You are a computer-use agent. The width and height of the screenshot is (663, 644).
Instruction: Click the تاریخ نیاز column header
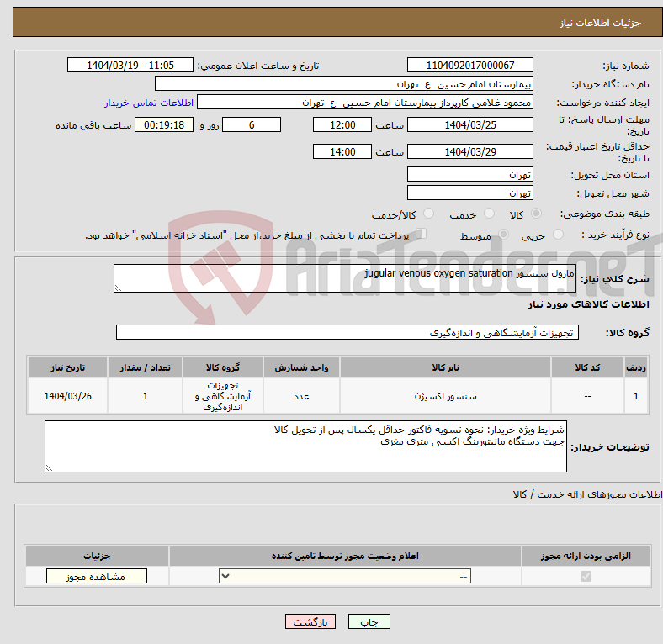(x=67, y=367)
